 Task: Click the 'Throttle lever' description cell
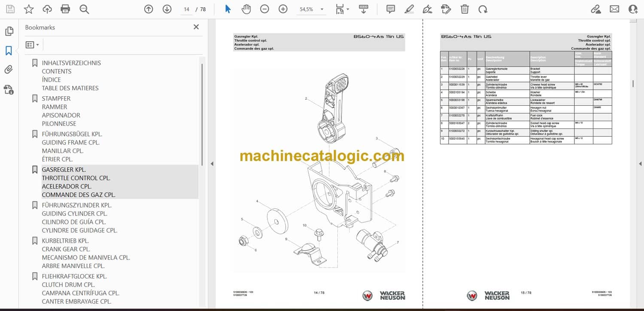pos(538,77)
